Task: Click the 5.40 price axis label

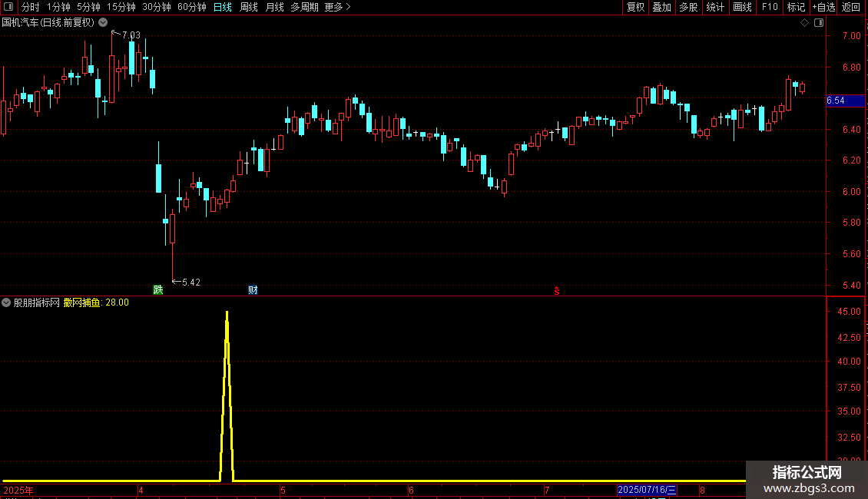Action: click(x=851, y=286)
